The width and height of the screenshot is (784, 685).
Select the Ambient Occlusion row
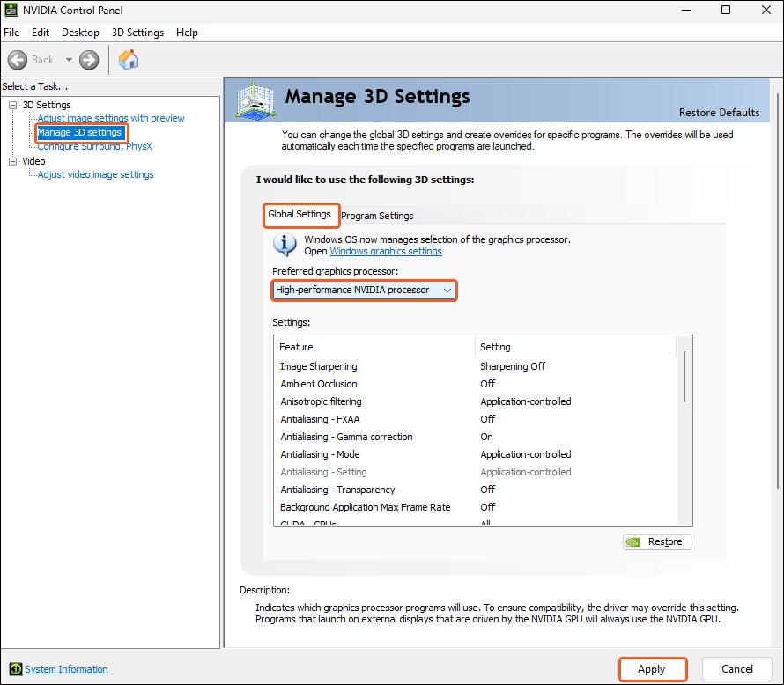click(x=475, y=384)
